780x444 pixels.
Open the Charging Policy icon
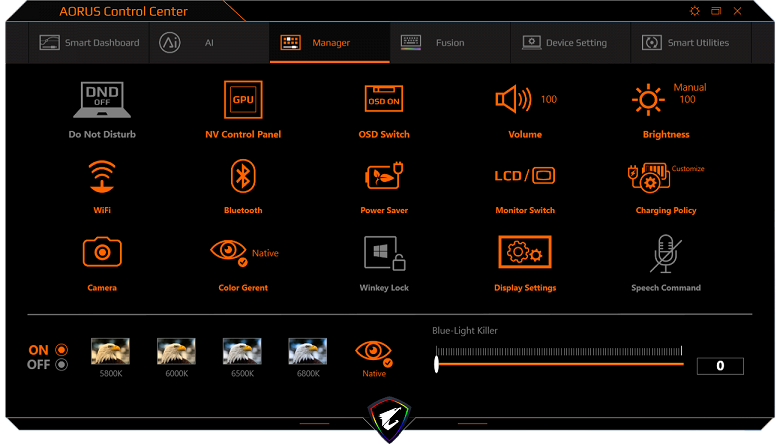click(649, 178)
